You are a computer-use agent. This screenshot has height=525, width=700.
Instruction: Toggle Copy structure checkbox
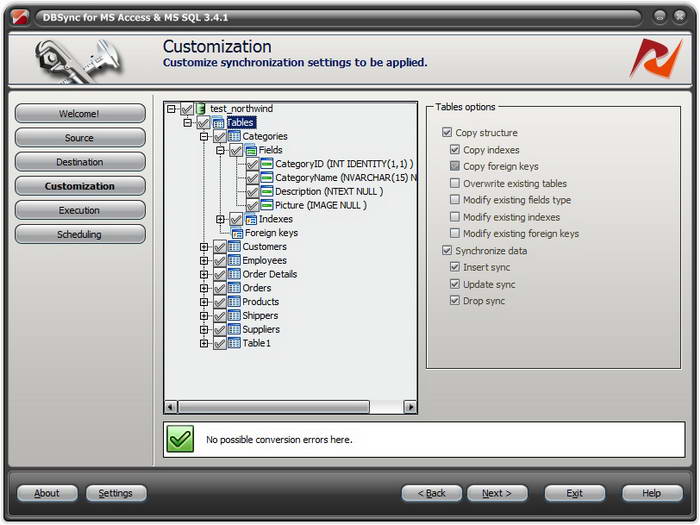[447, 132]
